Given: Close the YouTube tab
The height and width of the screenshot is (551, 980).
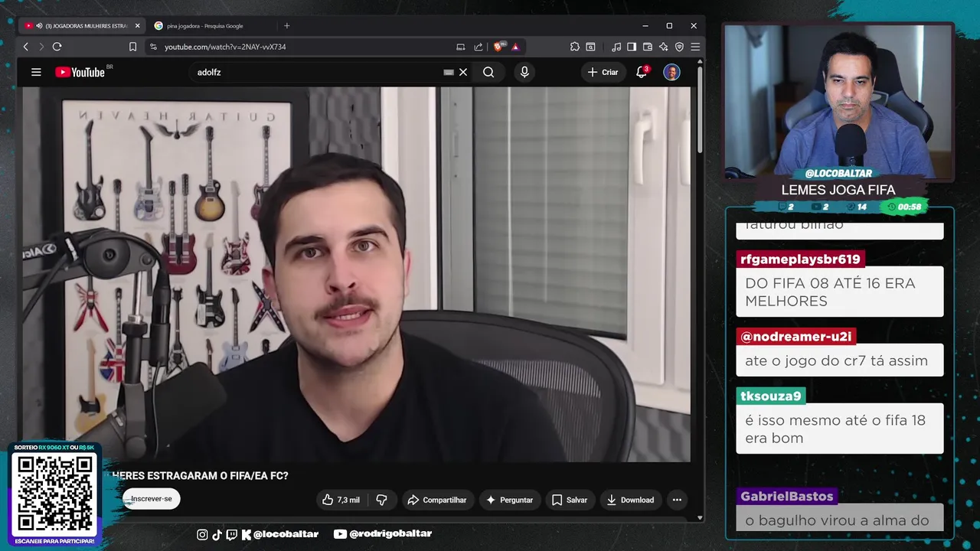Looking at the screenshot, I should click(138, 25).
